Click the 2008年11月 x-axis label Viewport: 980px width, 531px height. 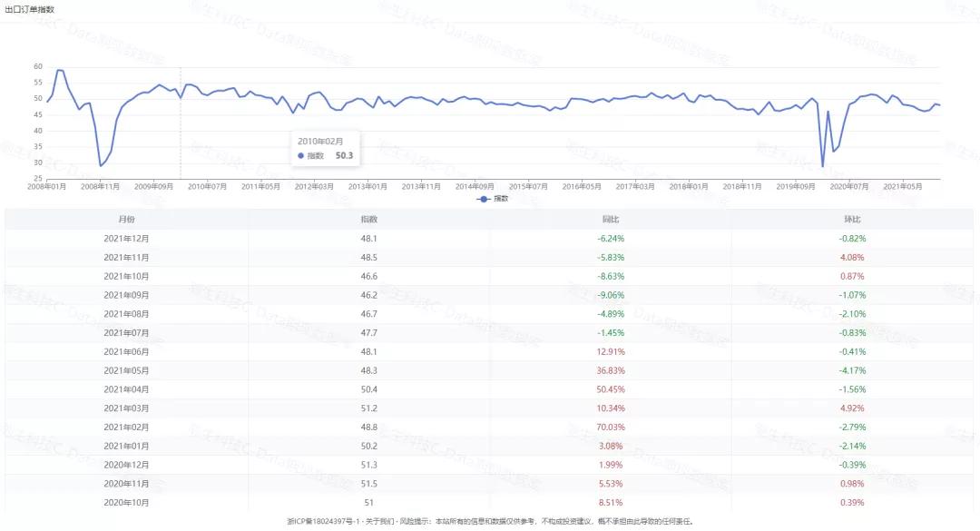[101, 186]
